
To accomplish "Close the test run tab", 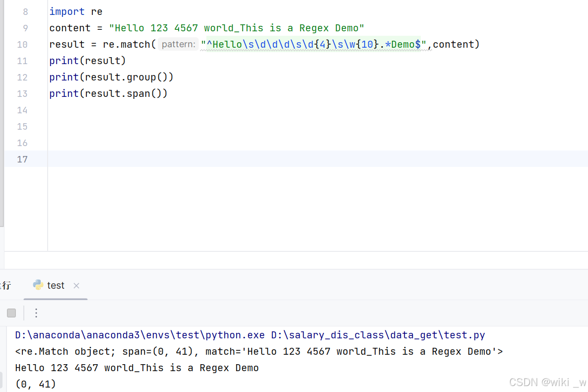I will [76, 286].
